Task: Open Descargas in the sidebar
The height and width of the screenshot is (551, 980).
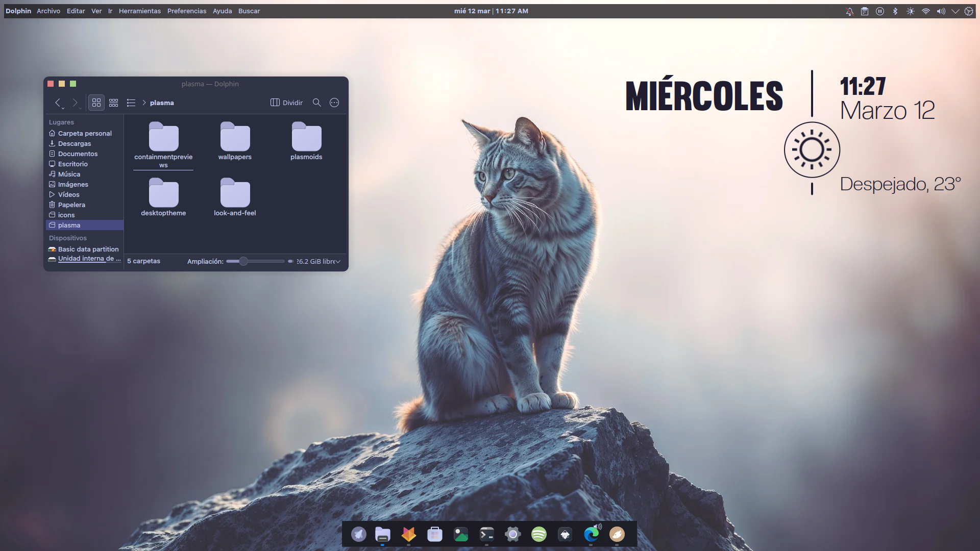Action: tap(85, 143)
